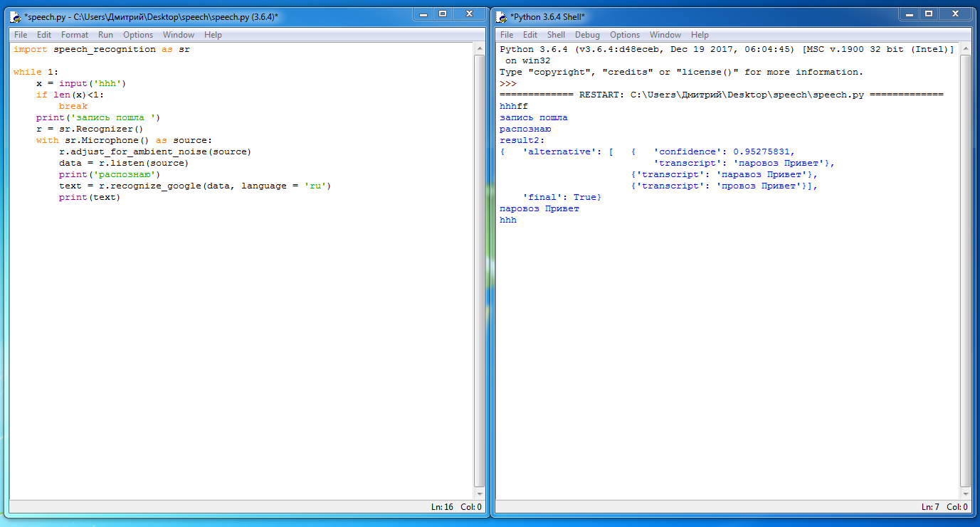Click 'Ln: 7' in Shell status bar
This screenshot has height=527, width=980.
click(x=930, y=507)
